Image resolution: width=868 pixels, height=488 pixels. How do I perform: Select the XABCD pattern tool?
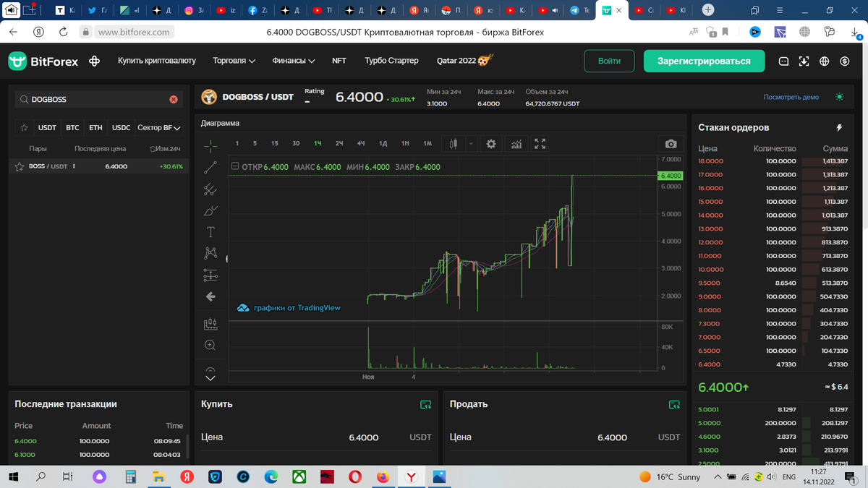(x=210, y=253)
